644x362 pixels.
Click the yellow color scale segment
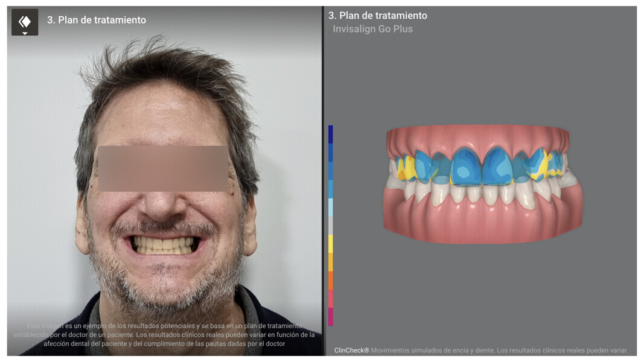pyautogui.click(x=330, y=244)
